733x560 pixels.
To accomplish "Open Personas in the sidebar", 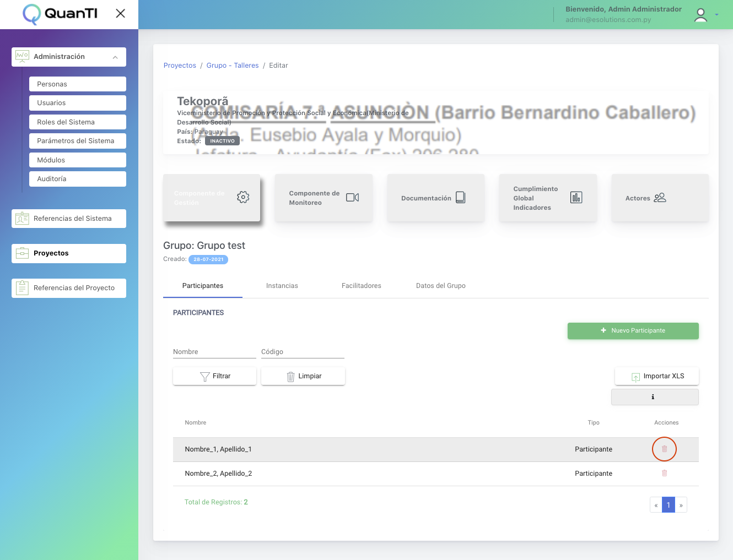I will [x=78, y=84].
